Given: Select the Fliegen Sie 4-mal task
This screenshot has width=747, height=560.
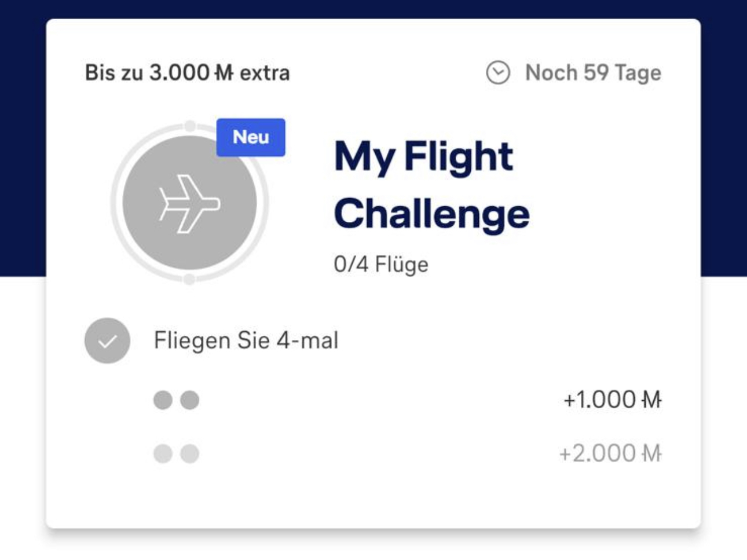Looking at the screenshot, I should 246,341.
